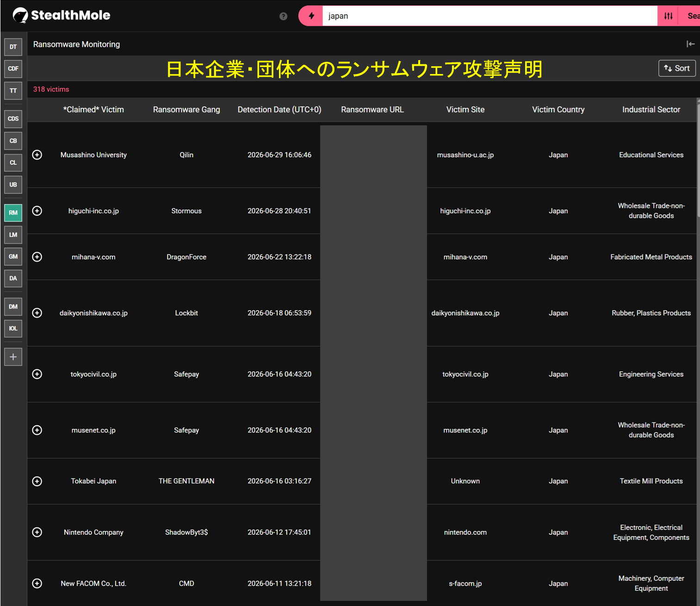
Task: Click the musashino-u.ac.jp victim site
Action: click(465, 155)
